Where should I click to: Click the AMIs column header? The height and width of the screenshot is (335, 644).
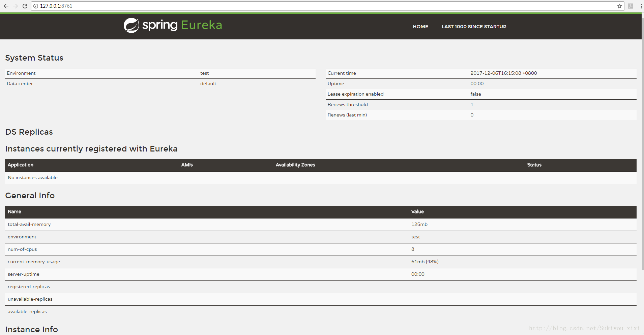tap(187, 165)
